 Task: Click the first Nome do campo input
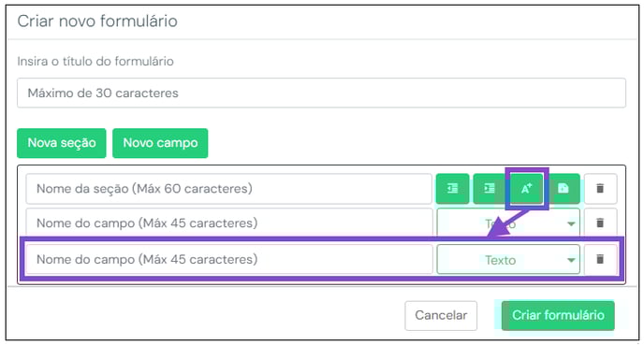pos(228,223)
